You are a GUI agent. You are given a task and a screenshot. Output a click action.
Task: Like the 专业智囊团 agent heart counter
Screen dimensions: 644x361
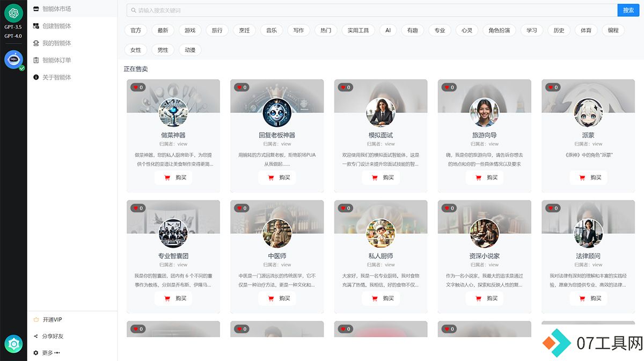(137, 208)
